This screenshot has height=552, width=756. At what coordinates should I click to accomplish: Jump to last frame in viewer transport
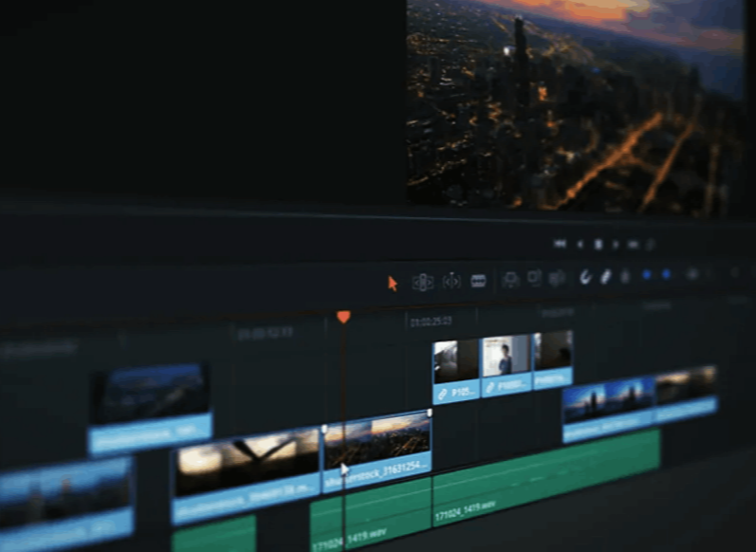(633, 244)
